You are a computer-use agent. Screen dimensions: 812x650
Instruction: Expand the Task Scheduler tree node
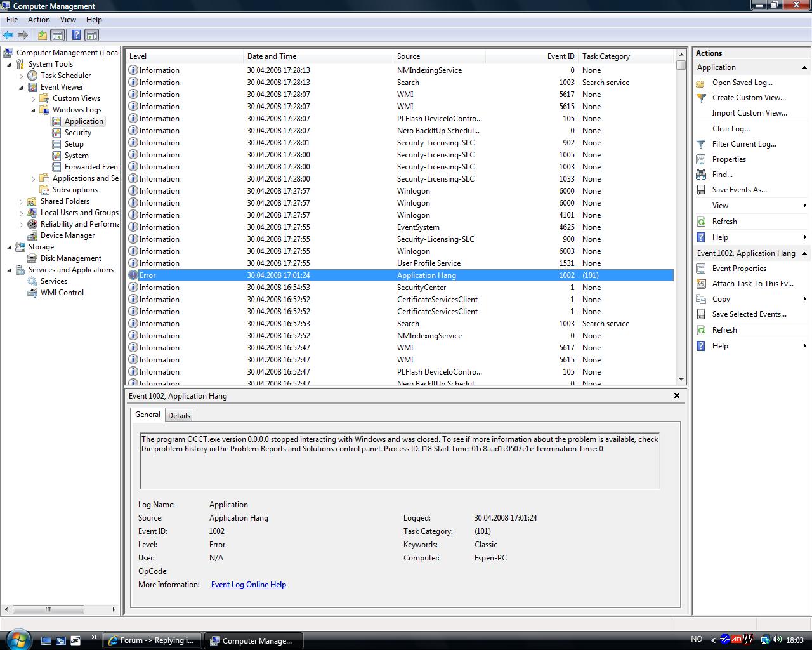(x=21, y=76)
